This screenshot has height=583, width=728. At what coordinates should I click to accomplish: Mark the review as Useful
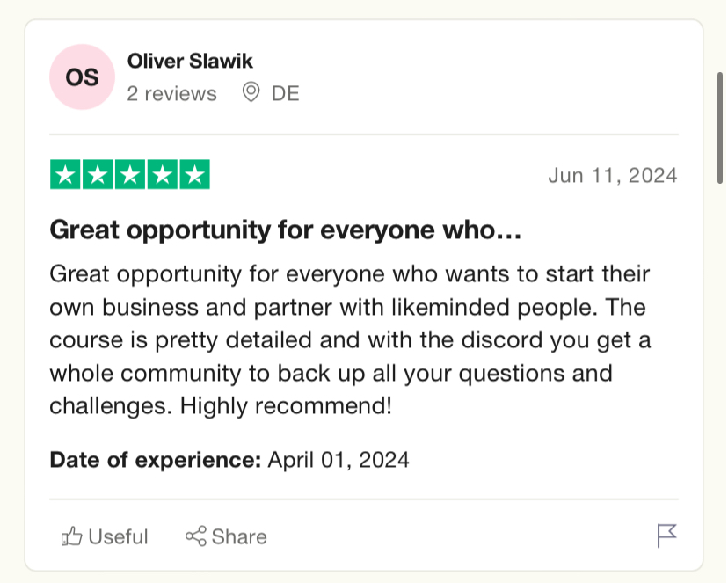point(105,536)
